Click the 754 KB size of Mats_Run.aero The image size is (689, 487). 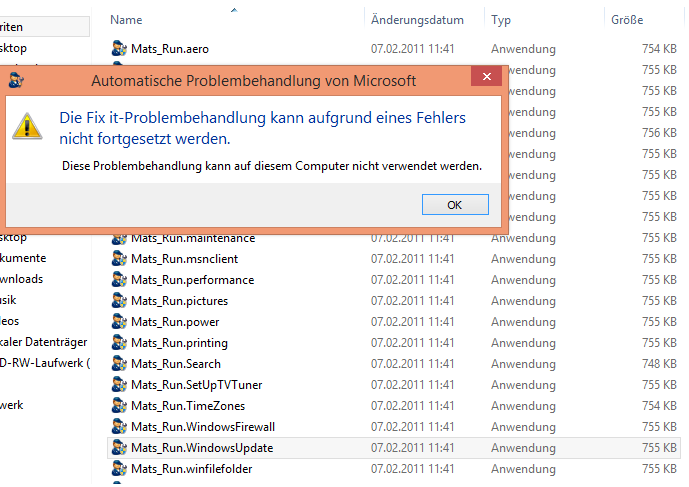click(659, 49)
